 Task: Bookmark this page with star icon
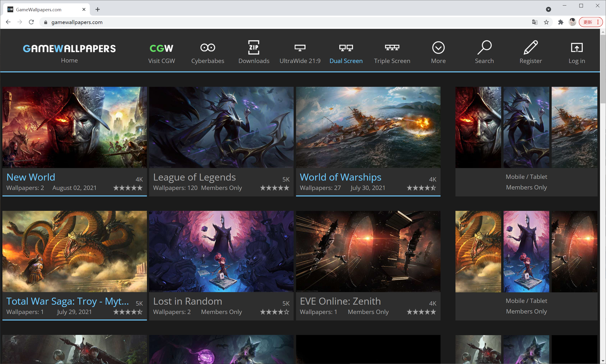click(x=546, y=22)
